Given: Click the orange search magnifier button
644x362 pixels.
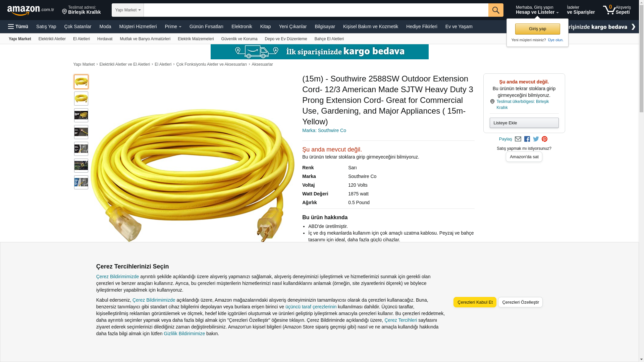Looking at the screenshot, I should 496,10.
